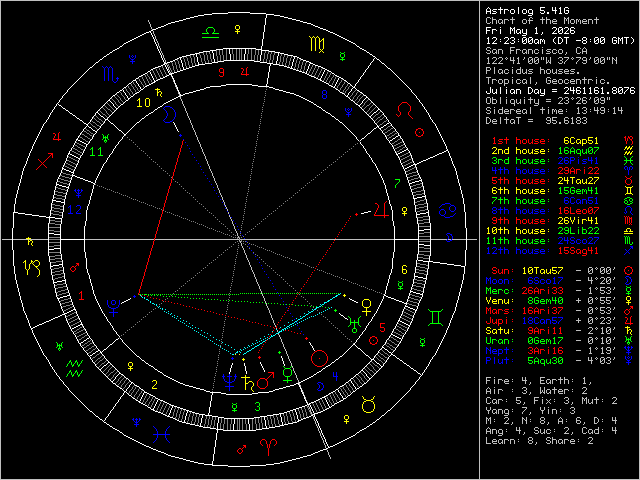Select the 'DeltaT = 95.6183' line

click(536, 121)
